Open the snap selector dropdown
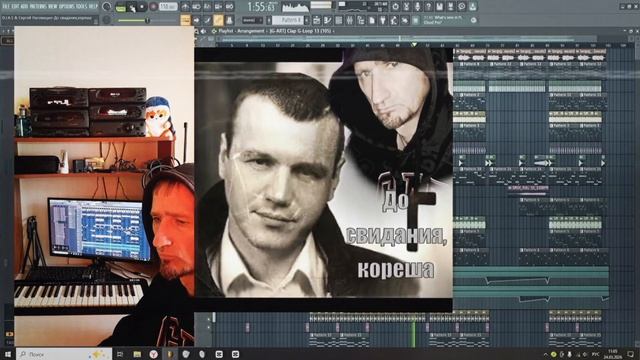Viewport: 640px width, 360px height. (253, 20)
